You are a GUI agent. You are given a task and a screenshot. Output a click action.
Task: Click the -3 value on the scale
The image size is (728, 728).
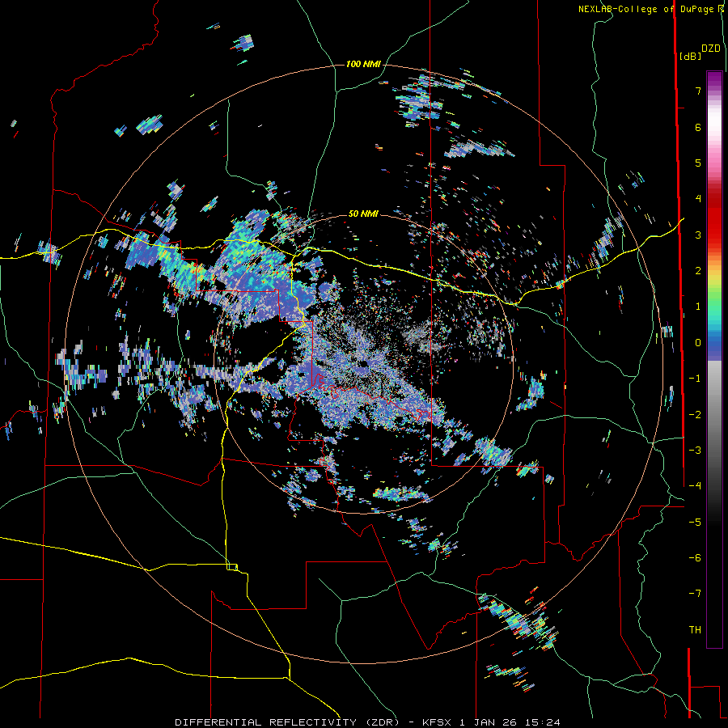[x=695, y=451]
